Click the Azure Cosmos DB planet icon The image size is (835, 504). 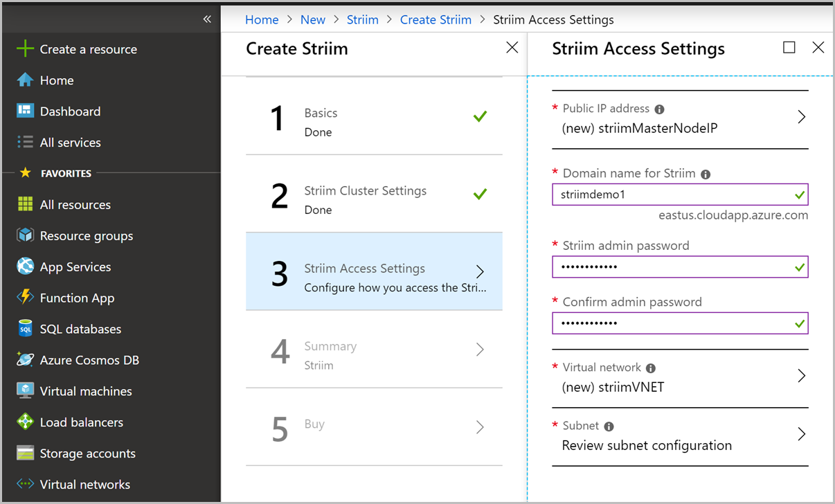tap(25, 359)
